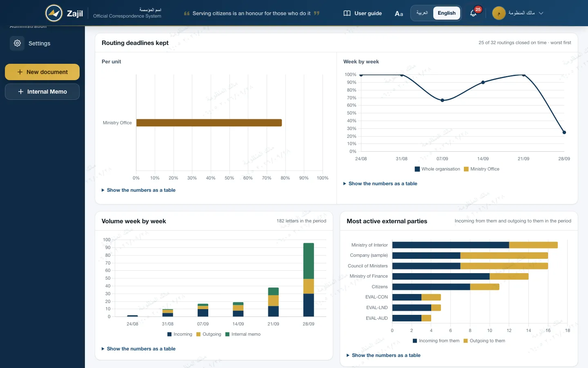Viewport: 588px width, 368px height.
Task: Click the EVAL-AUD label
Action: click(377, 318)
